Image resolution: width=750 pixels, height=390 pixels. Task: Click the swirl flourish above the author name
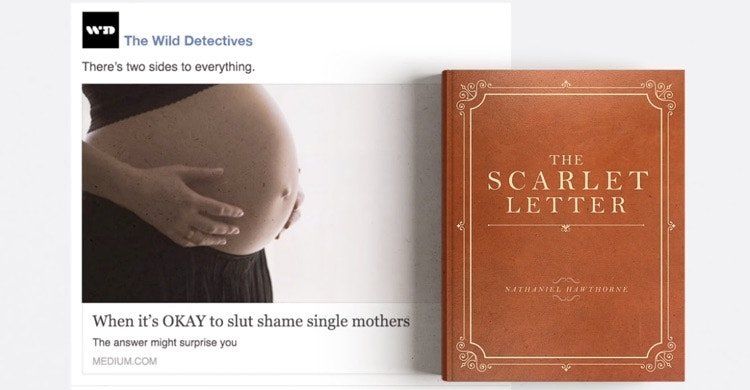566,280
